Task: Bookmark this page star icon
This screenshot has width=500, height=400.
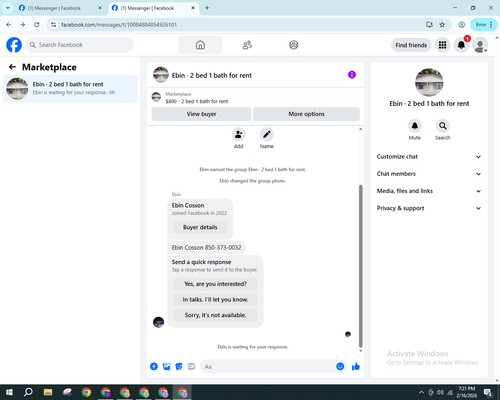Action: [x=442, y=24]
